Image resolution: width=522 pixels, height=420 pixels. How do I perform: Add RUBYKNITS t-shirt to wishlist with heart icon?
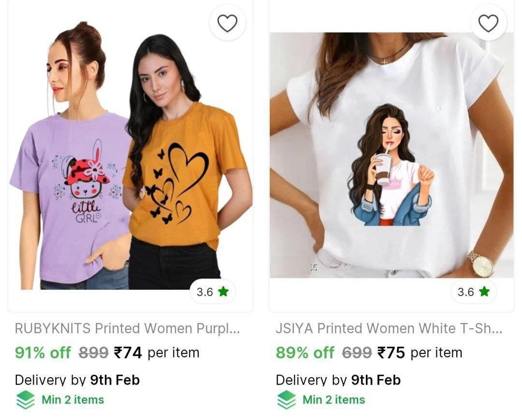[x=227, y=23]
